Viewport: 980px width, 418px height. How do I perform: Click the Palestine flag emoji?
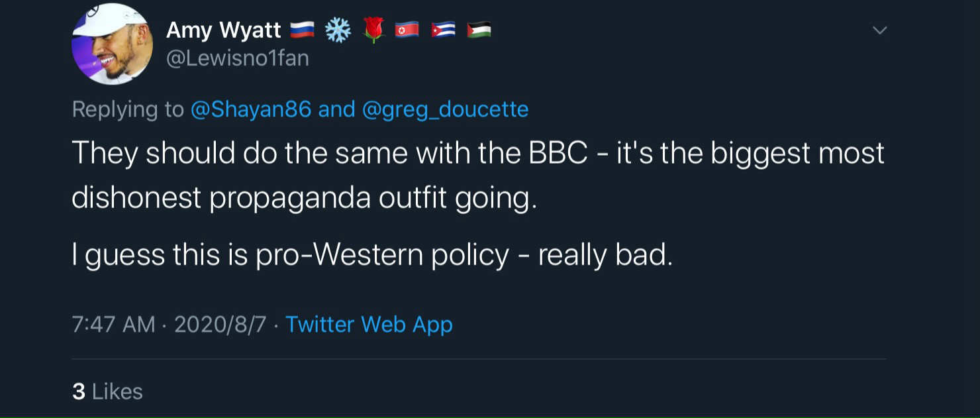(x=479, y=30)
